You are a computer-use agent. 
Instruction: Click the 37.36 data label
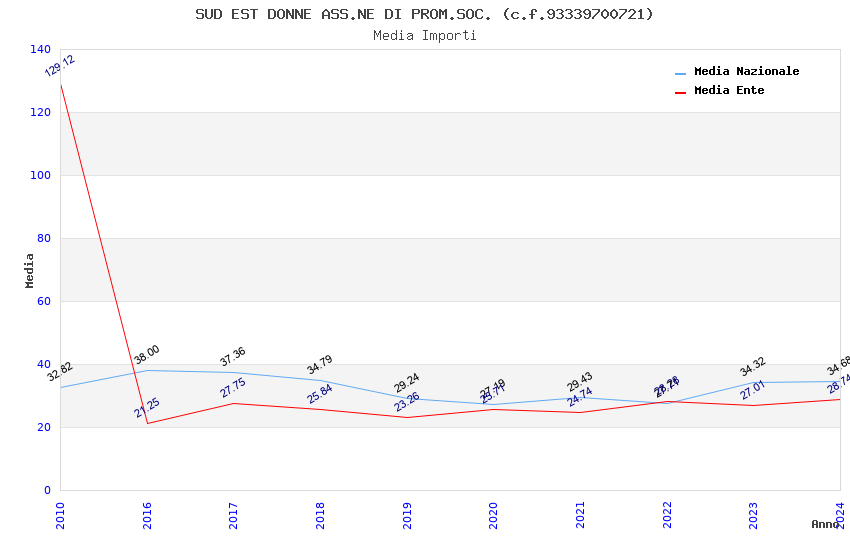tap(233, 357)
